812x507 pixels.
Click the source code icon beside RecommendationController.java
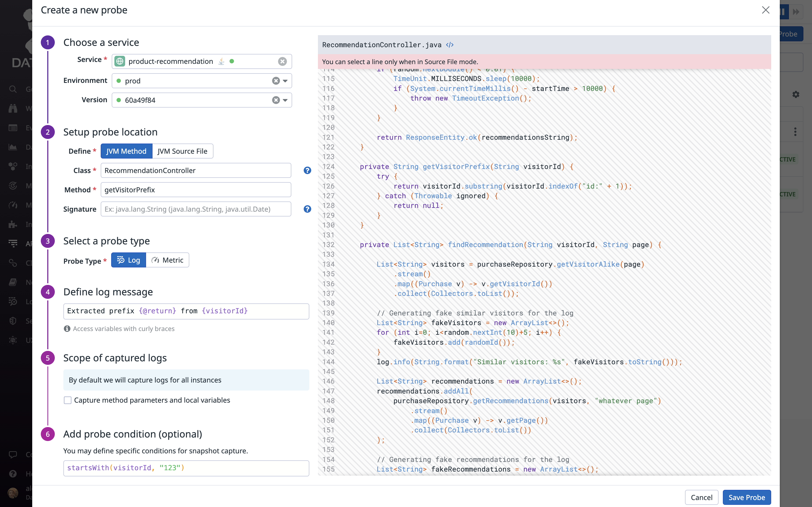[450, 45]
